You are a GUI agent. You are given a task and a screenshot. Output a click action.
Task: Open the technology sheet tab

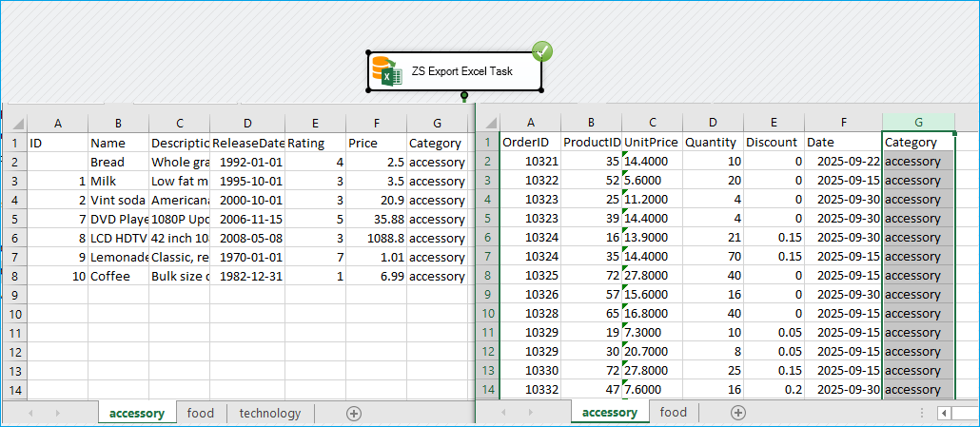[x=269, y=414]
